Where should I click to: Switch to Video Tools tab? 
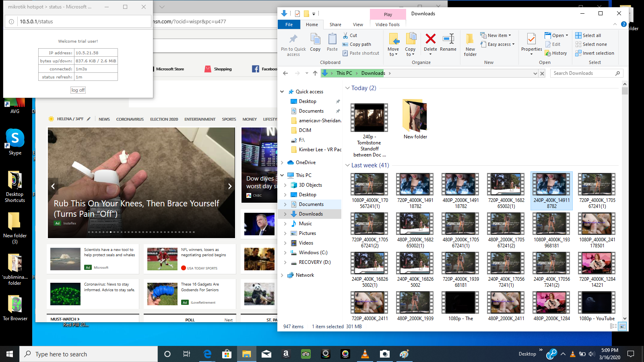(x=388, y=25)
